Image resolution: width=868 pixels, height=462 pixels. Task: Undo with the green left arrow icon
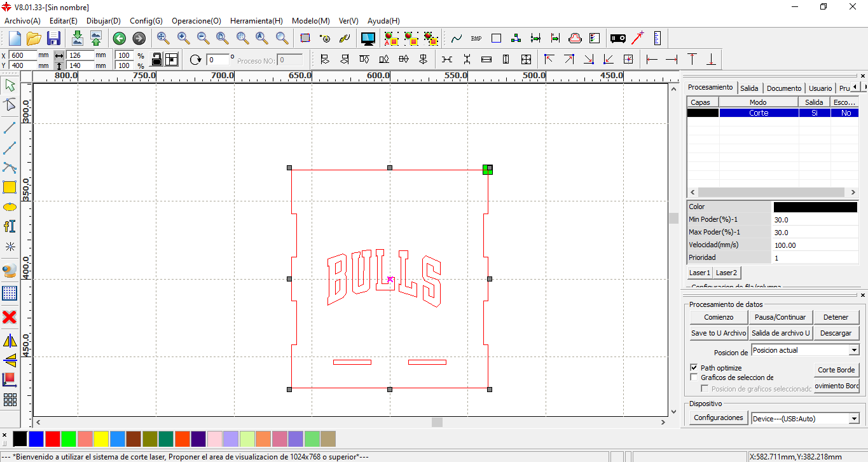(x=120, y=38)
